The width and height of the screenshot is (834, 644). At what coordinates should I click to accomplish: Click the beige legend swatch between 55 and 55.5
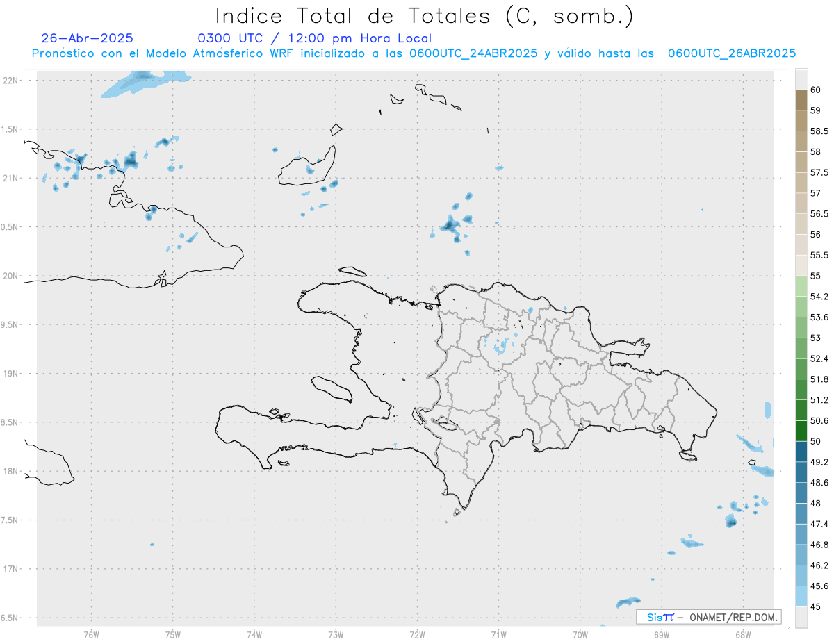pyautogui.click(x=801, y=265)
